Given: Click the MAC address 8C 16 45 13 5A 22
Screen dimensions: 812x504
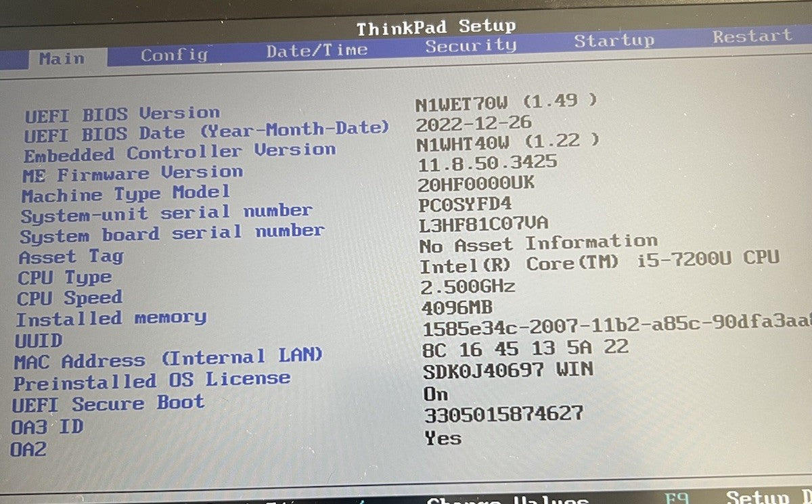Looking at the screenshot, I should (x=526, y=348).
